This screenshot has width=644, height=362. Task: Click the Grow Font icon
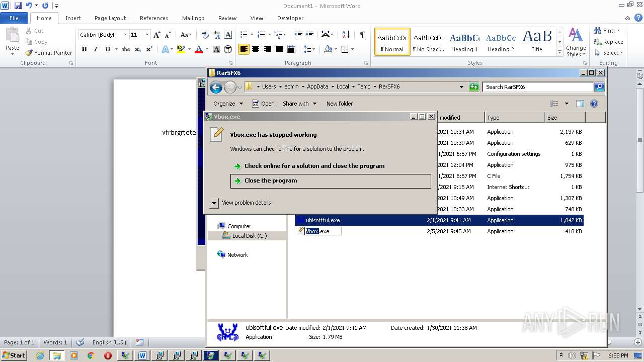(157, 35)
